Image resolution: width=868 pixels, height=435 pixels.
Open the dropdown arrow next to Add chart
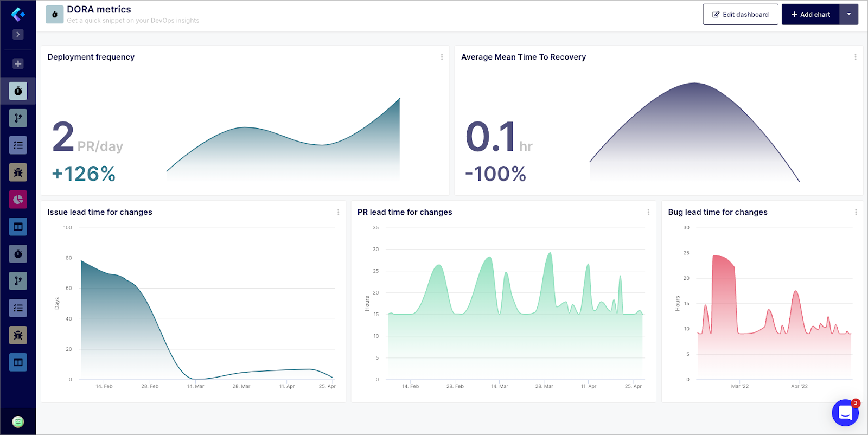[x=848, y=15]
